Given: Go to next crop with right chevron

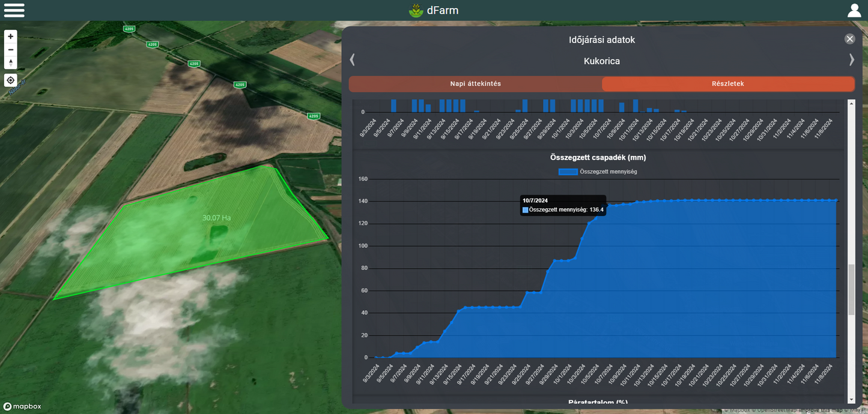Looking at the screenshot, I should 851,59.
